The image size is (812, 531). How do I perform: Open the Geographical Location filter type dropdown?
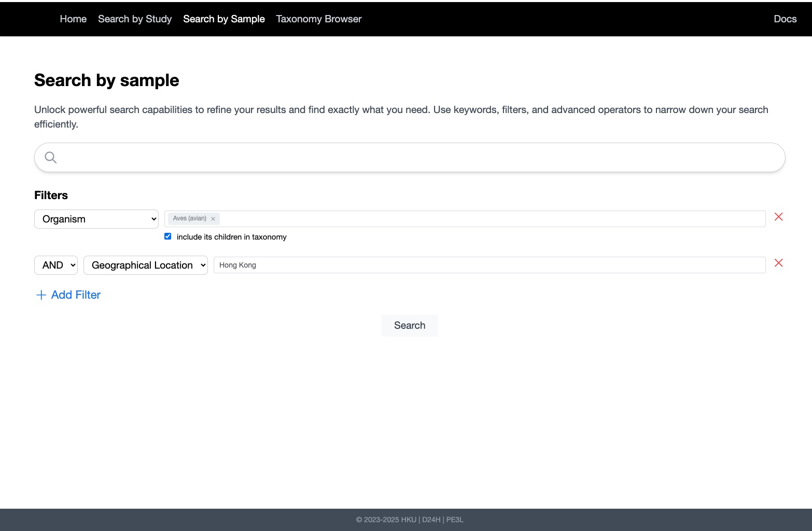[x=146, y=265]
